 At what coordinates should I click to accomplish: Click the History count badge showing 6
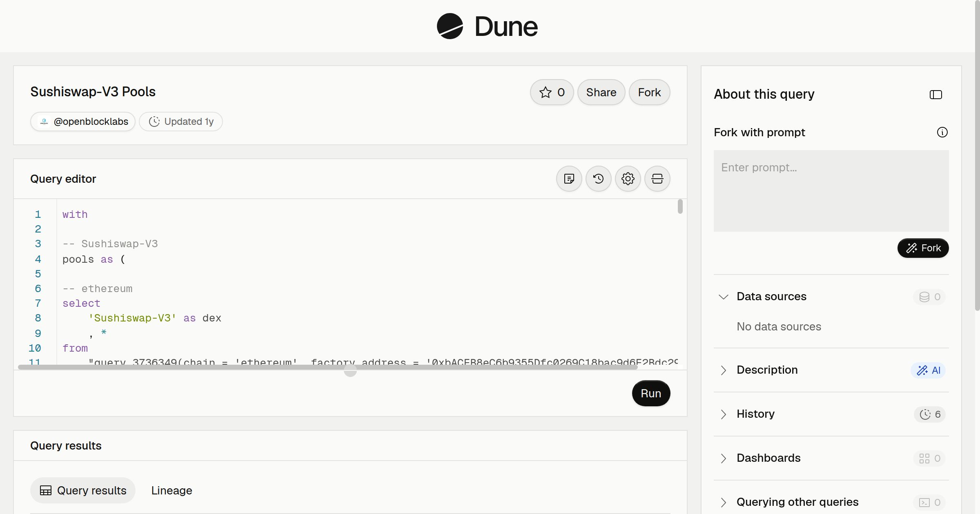(930, 414)
